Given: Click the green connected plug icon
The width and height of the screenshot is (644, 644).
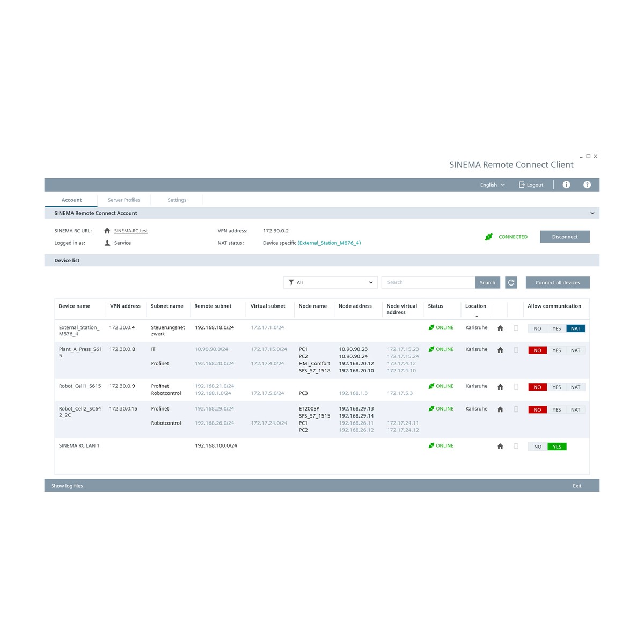Looking at the screenshot, I should [x=488, y=237].
